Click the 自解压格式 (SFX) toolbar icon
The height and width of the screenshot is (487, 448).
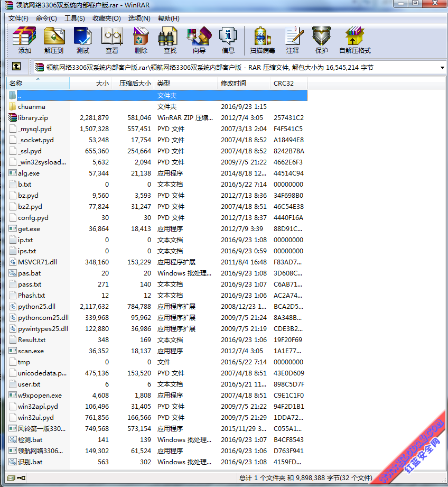[355, 36]
